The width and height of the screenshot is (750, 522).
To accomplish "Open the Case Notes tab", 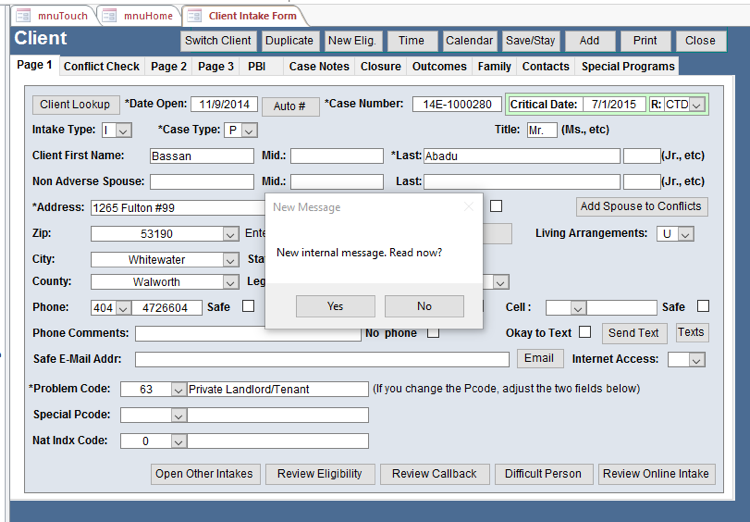I will pyautogui.click(x=319, y=67).
